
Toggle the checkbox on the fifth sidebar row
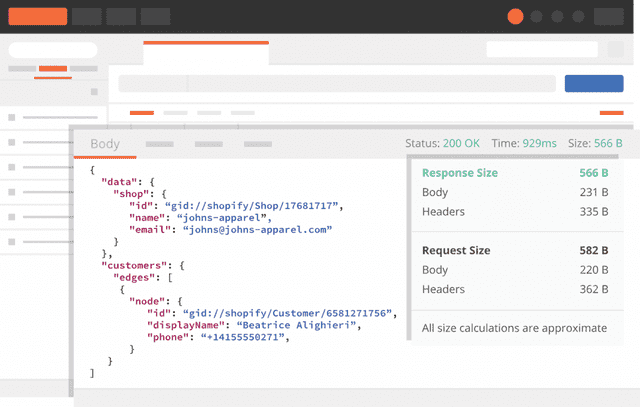click(x=12, y=214)
